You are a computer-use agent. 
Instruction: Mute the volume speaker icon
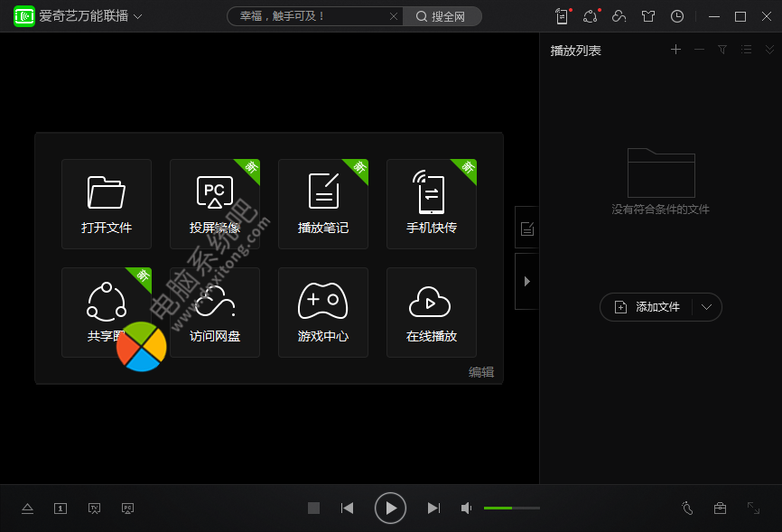coord(466,509)
